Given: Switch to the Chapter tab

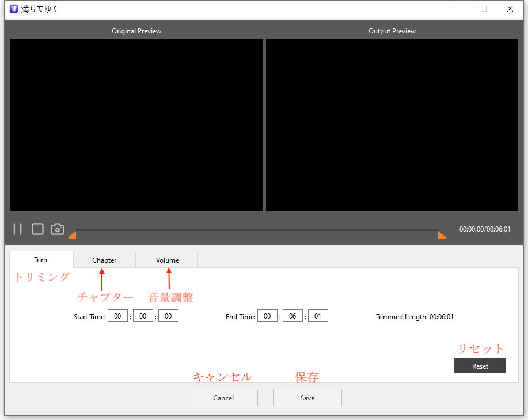Looking at the screenshot, I should pyautogui.click(x=104, y=260).
